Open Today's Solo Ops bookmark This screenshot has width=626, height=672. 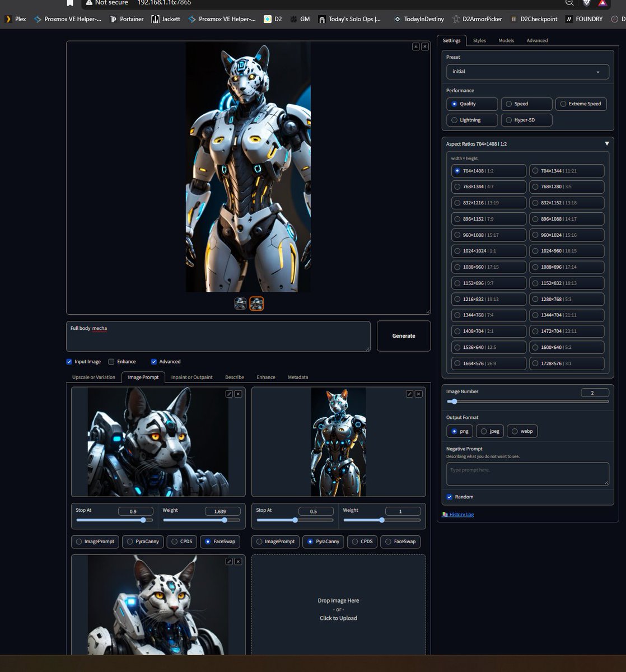tap(350, 19)
